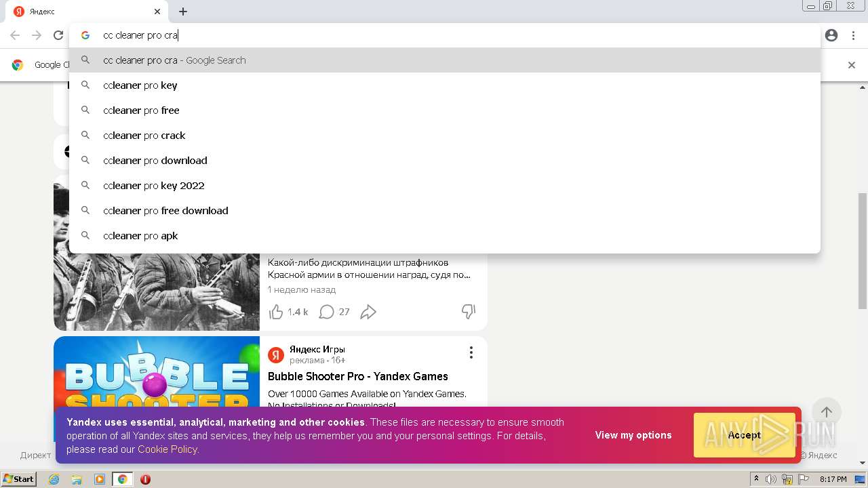Open Windows Explorer folder from taskbar
This screenshot has width=868, height=488.
point(77,479)
